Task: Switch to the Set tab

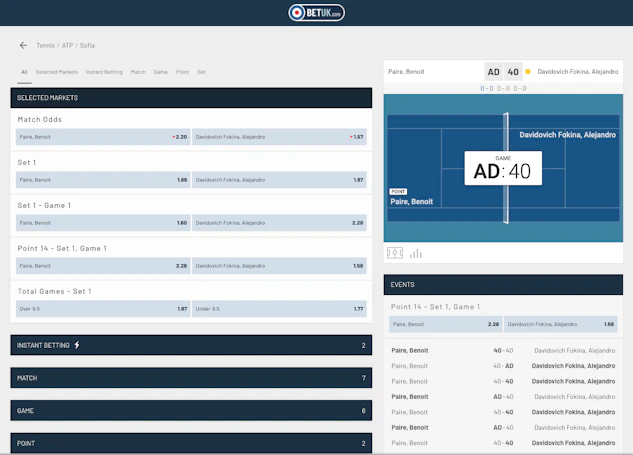Action: coord(201,72)
